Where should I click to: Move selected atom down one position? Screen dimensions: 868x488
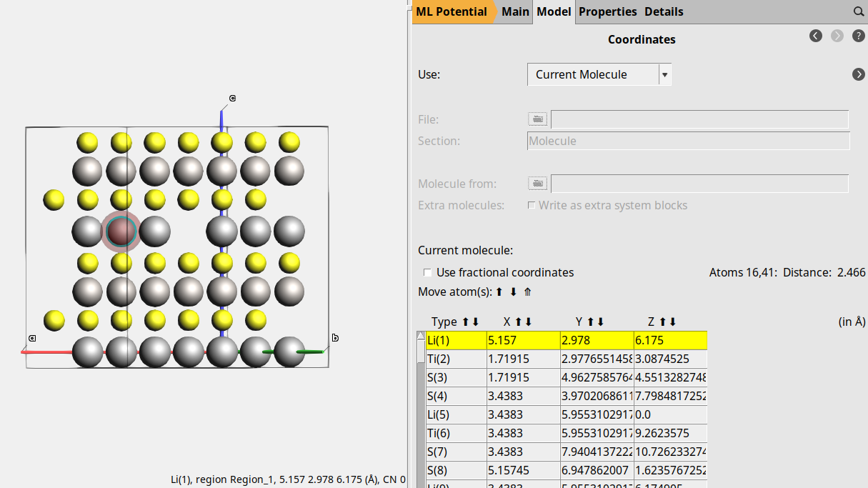[513, 292]
